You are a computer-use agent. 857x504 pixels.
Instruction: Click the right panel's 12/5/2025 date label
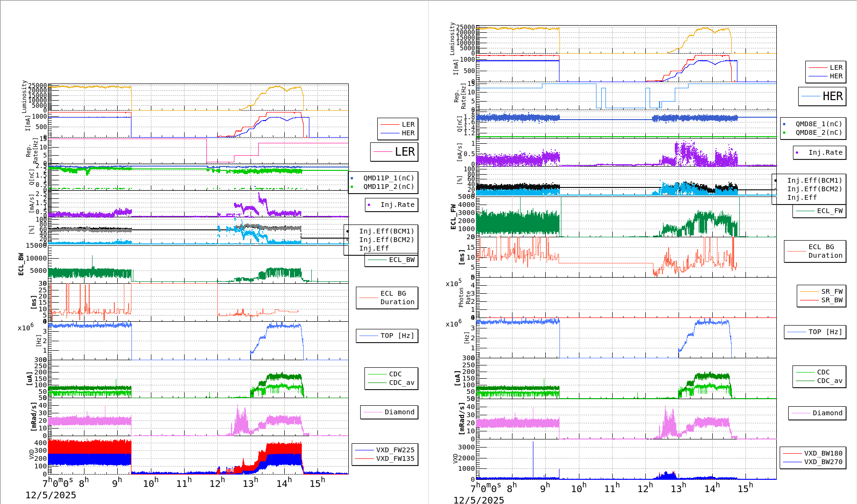tap(479, 500)
